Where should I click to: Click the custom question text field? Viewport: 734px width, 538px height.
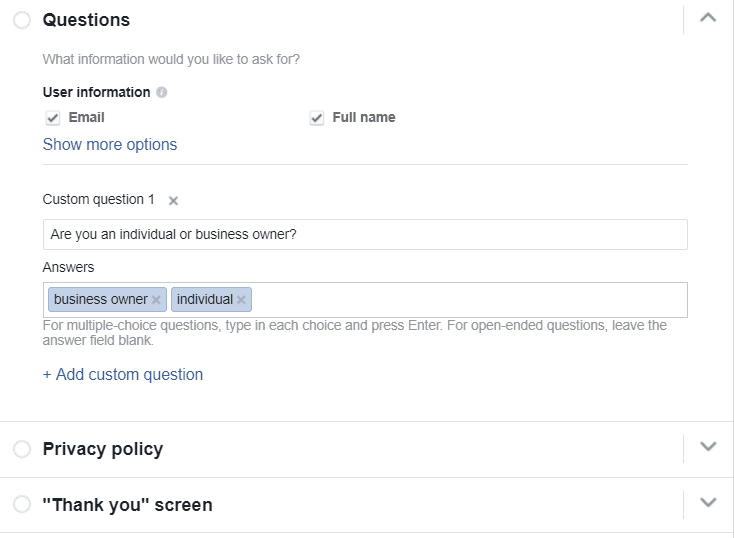pyautogui.click(x=365, y=234)
